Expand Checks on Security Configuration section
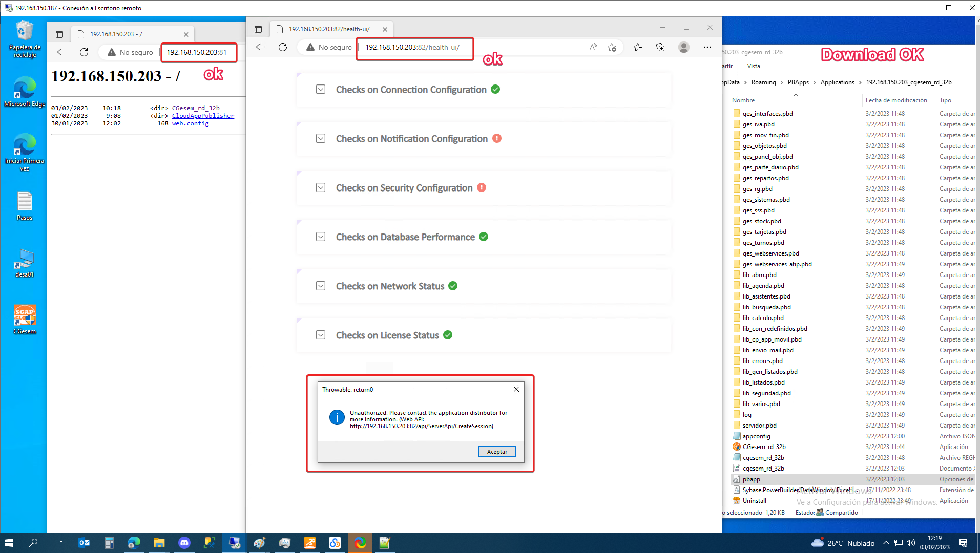The image size is (980, 553). pyautogui.click(x=321, y=188)
